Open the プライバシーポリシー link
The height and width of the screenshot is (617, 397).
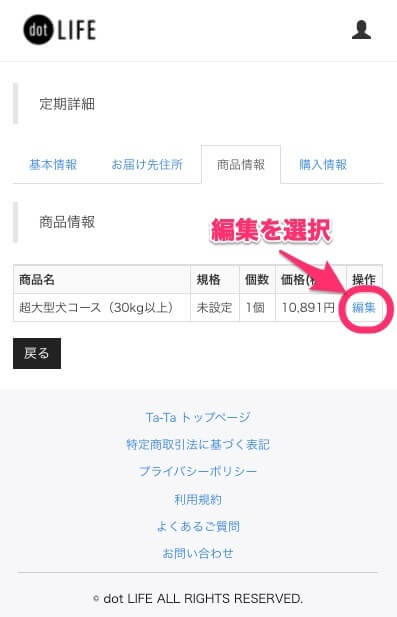(198, 471)
